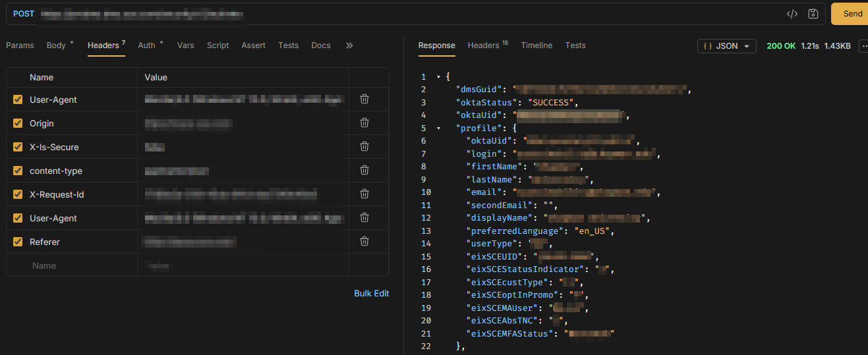
Task: Open the Script tab
Action: (x=217, y=45)
